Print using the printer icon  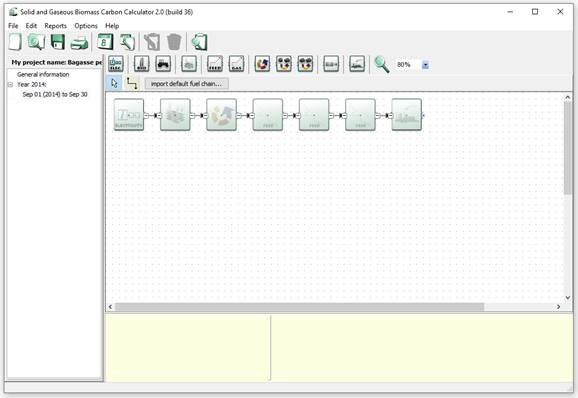[x=79, y=43]
